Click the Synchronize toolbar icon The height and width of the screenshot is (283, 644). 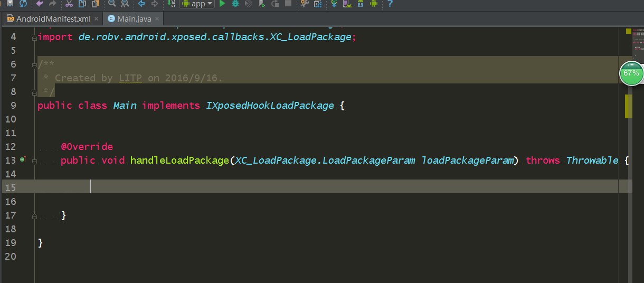[23, 3]
